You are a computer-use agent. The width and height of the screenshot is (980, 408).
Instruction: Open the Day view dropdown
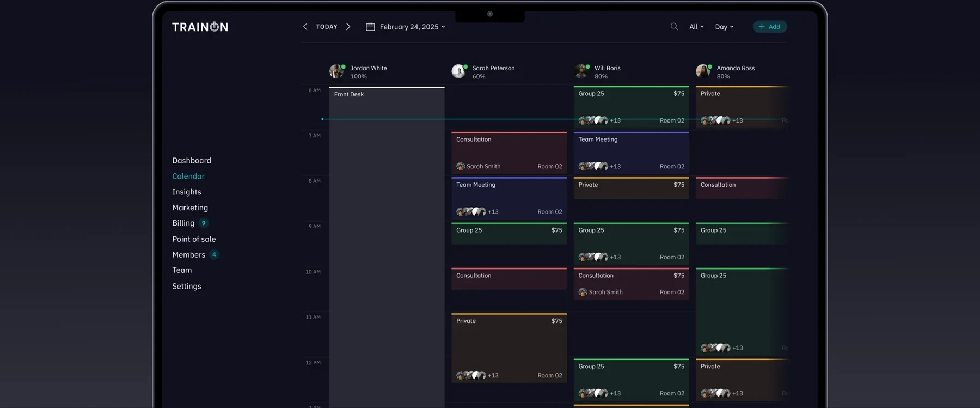pyautogui.click(x=724, y=27)
